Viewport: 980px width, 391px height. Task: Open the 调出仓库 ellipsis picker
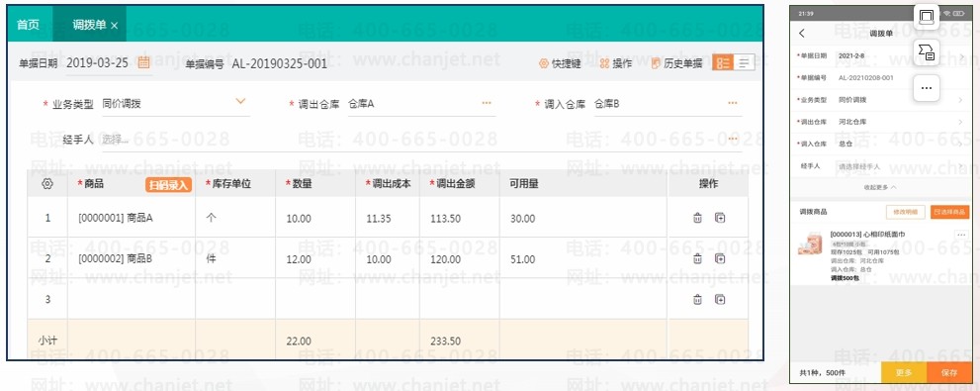487,103
